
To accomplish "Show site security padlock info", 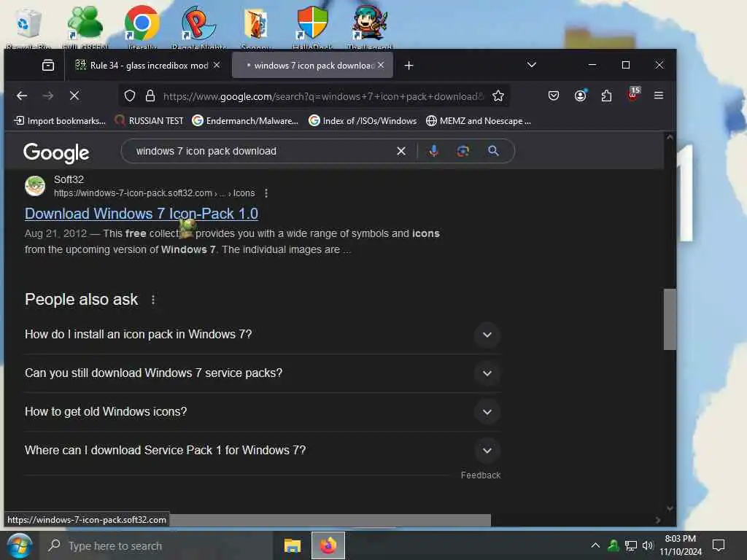I will click(x=150, y=96).
